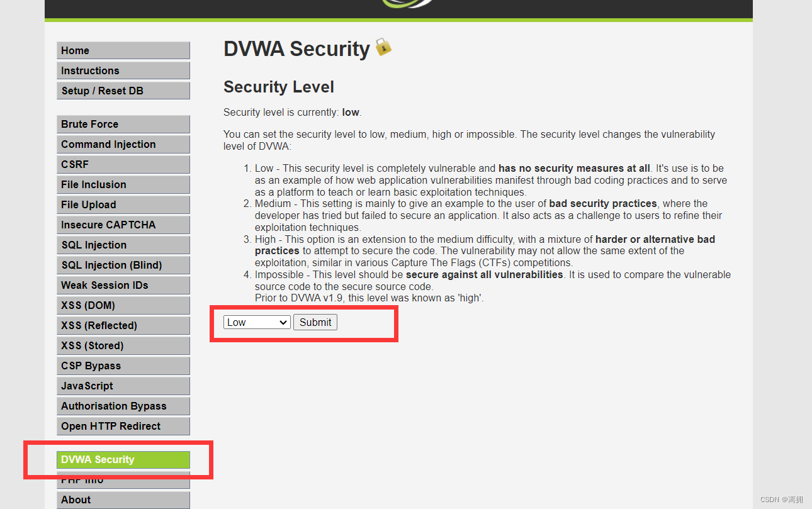Click the 'Security level is currently: low.' text
This screenshot has height=509, width=812.
pyautogui.click(x=293, y=113)
